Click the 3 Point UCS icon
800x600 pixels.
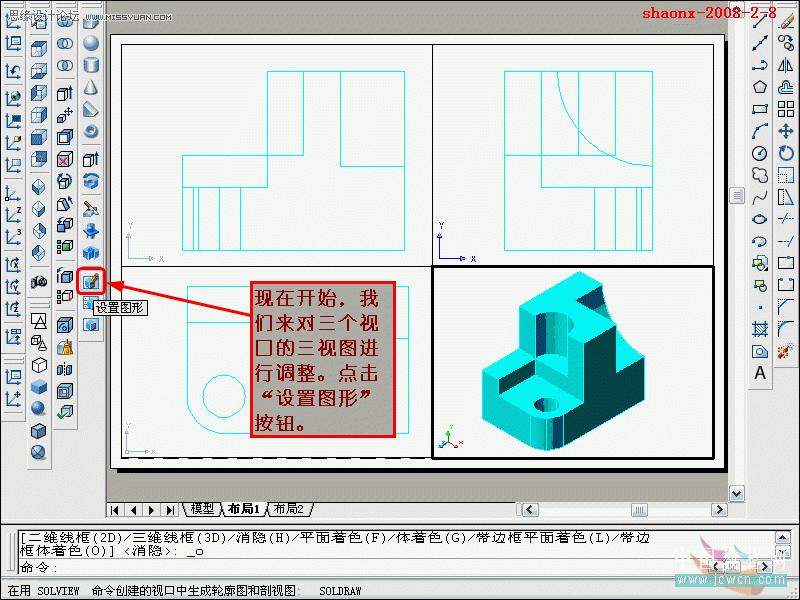click(x=13, y=238)
